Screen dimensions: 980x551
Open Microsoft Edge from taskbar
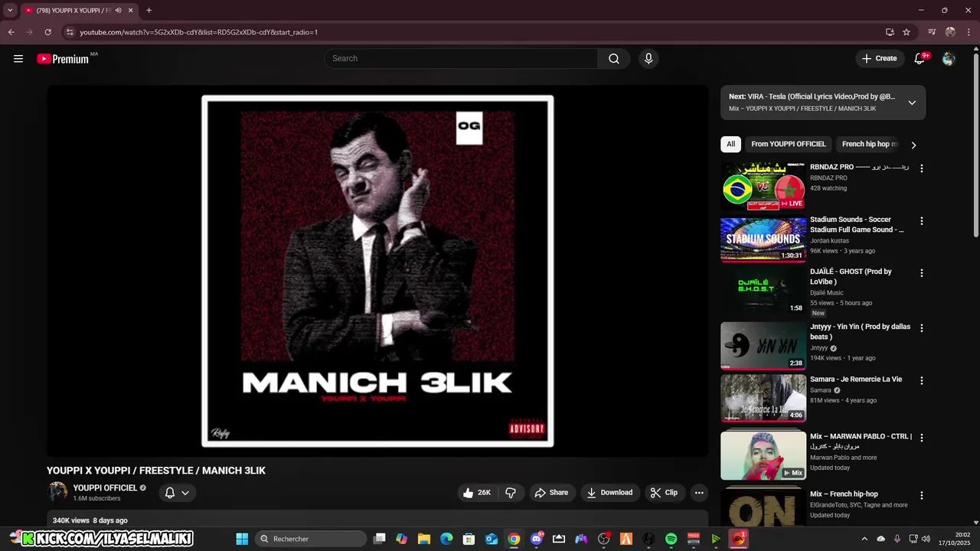point(446,539)
